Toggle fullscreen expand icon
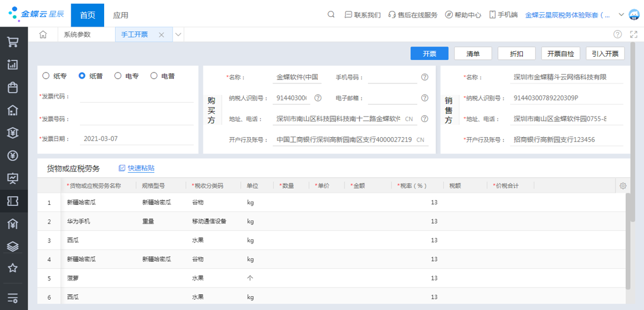Image resolution: width=644 pixels, height=310 pixels. click(x=633, y=34)
